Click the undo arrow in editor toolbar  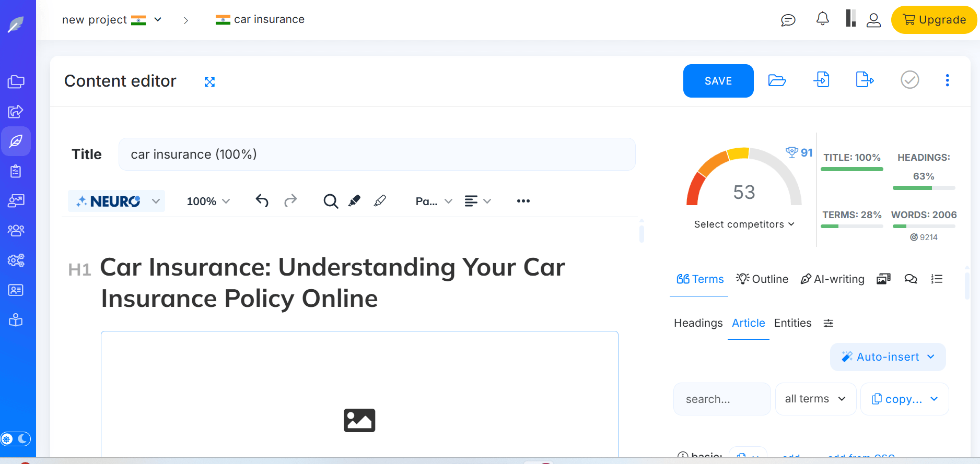click(262, 201)
